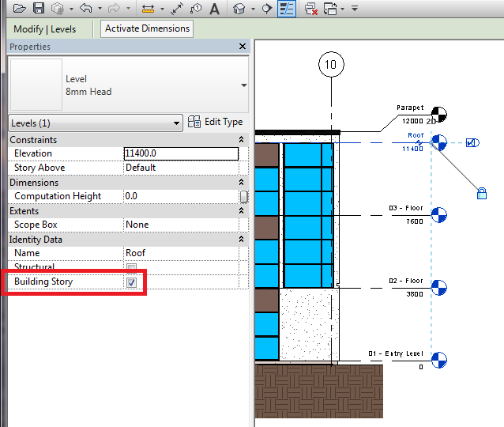Toggle the Building Story checkbox
The width and height of the screenshot is (504, 427).
(131, 282)
